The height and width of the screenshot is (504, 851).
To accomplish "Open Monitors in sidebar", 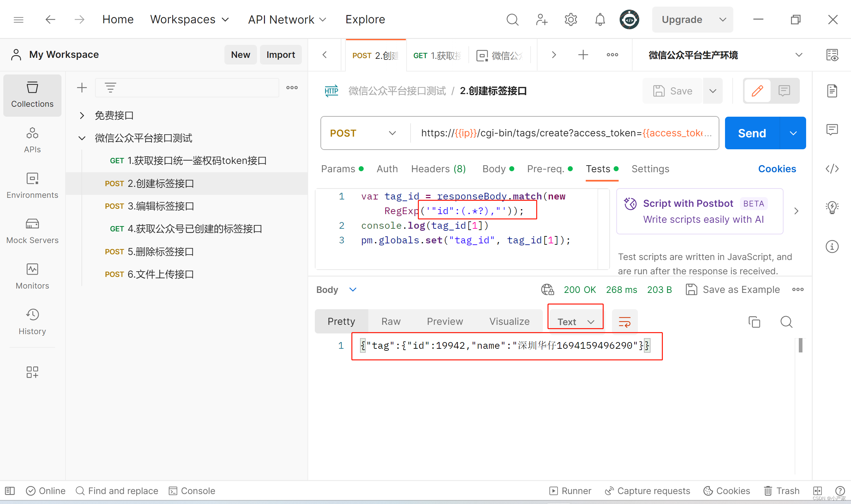I will 32,277.
